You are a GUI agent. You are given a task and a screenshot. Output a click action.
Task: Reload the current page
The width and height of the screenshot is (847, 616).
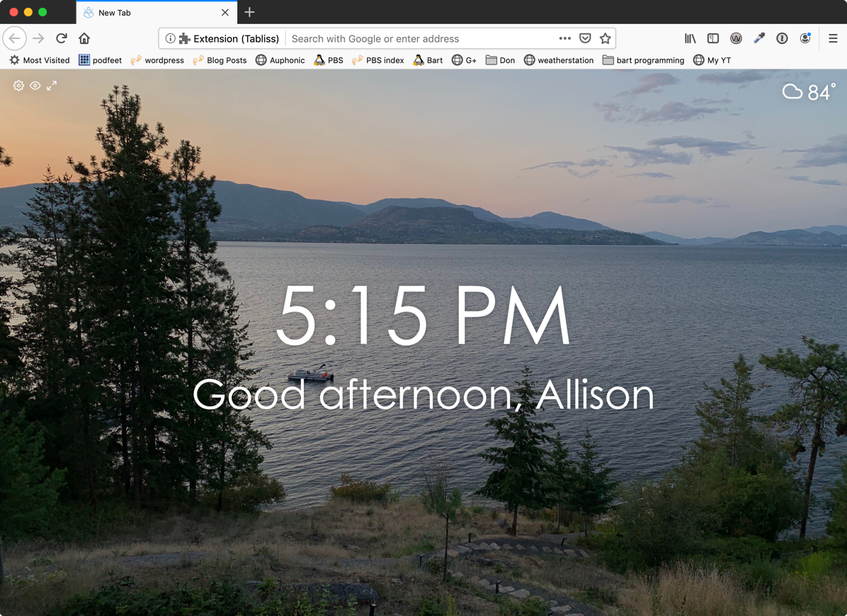62,38
